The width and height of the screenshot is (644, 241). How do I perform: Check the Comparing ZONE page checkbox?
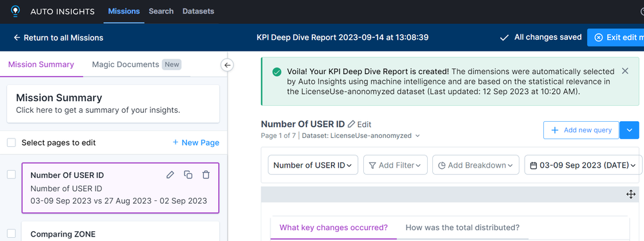click(12, 234)
